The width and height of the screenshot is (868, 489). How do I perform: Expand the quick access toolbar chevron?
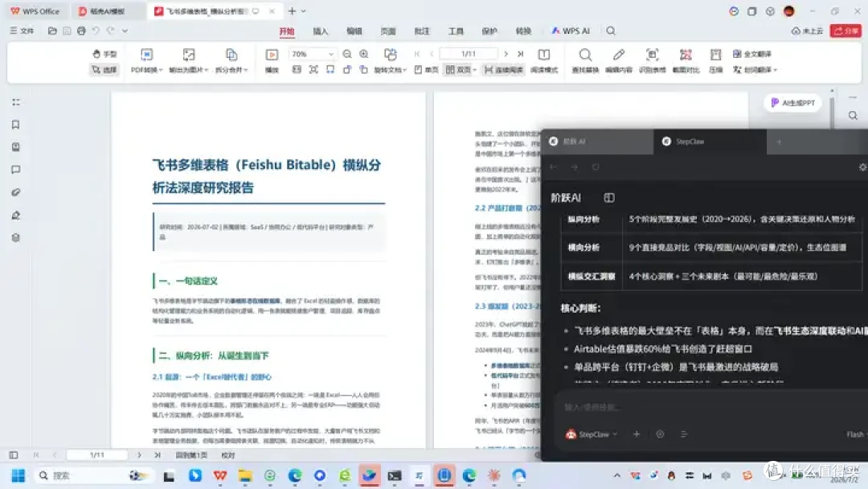(x=125, y=31)
